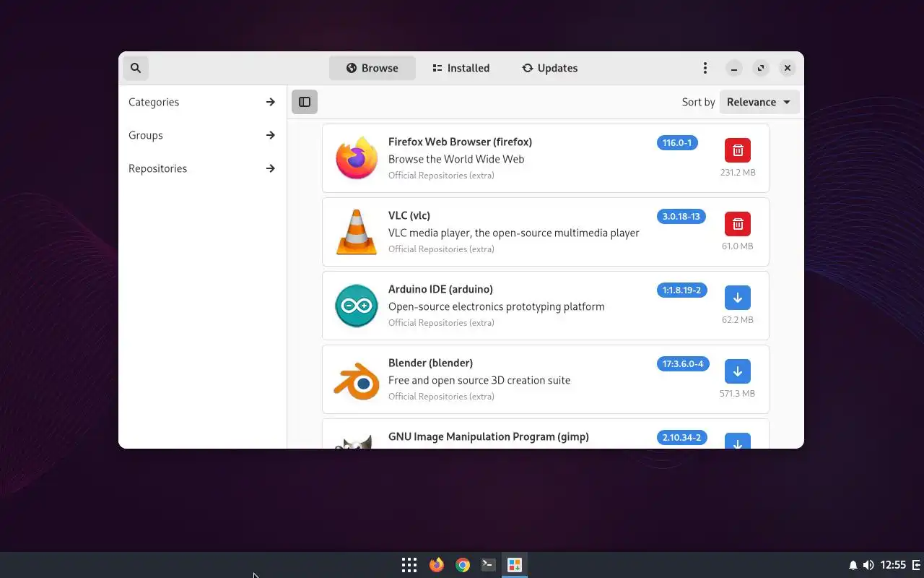
Task: Click 'Browse the World Wide Web' description
Action: (x=456, y=159)
